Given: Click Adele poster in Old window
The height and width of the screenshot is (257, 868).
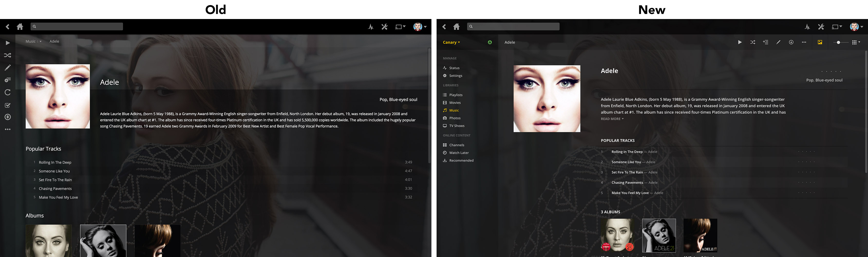Looking at the screenshot, I should click(58, 96).
